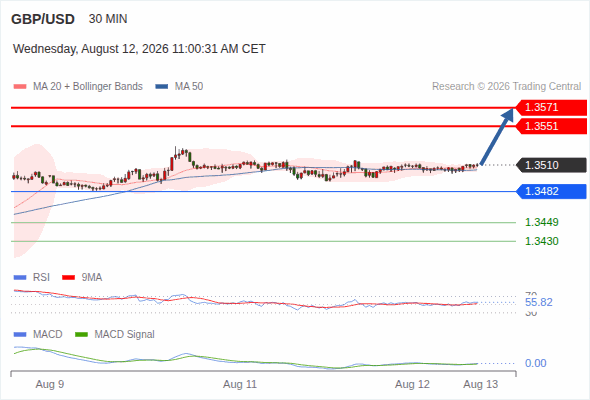Click the 1.3571 resistance price tag
The height and width of the screenshot is (400, 590).
pos(551,107)
